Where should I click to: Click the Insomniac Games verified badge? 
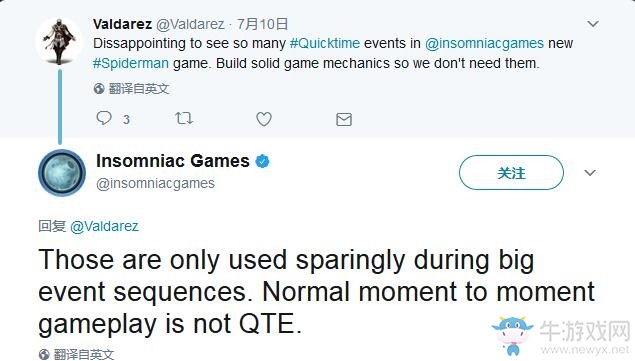(262, 161)
